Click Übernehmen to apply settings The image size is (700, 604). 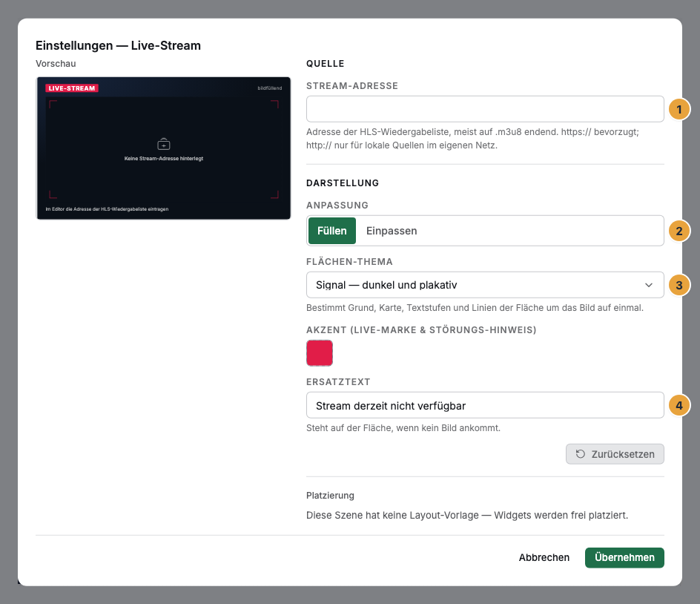(x=624, y=557)
